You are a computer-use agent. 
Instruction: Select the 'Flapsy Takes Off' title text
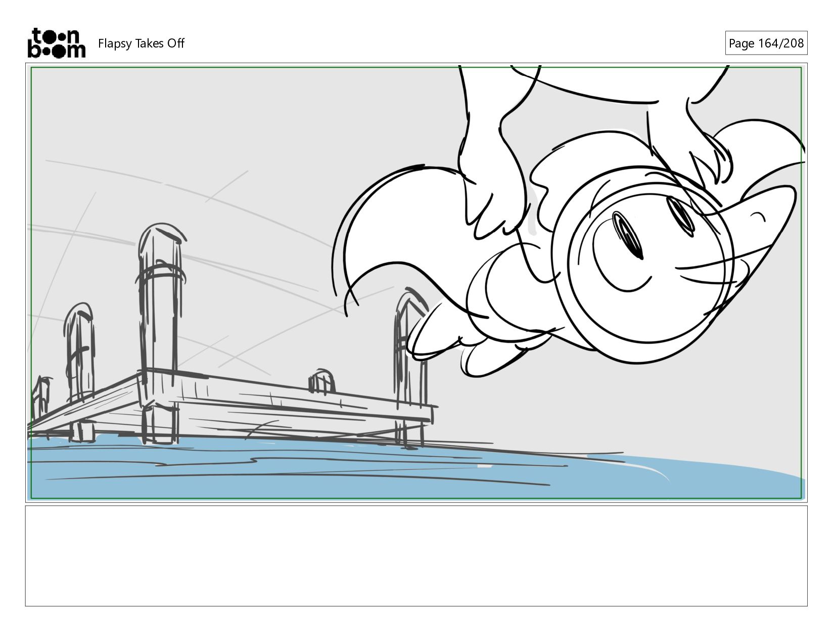pyautogui.click(x=141, y=43)
